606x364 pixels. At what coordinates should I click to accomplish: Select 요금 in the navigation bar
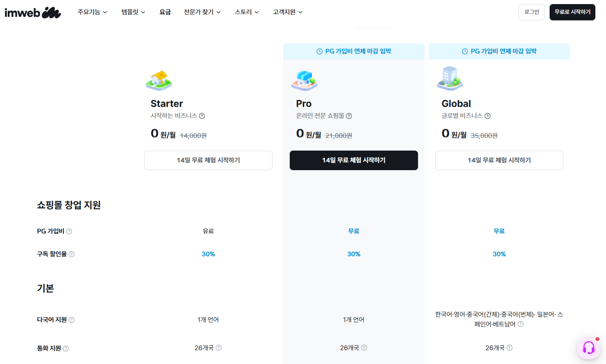[x=165, y=12]
